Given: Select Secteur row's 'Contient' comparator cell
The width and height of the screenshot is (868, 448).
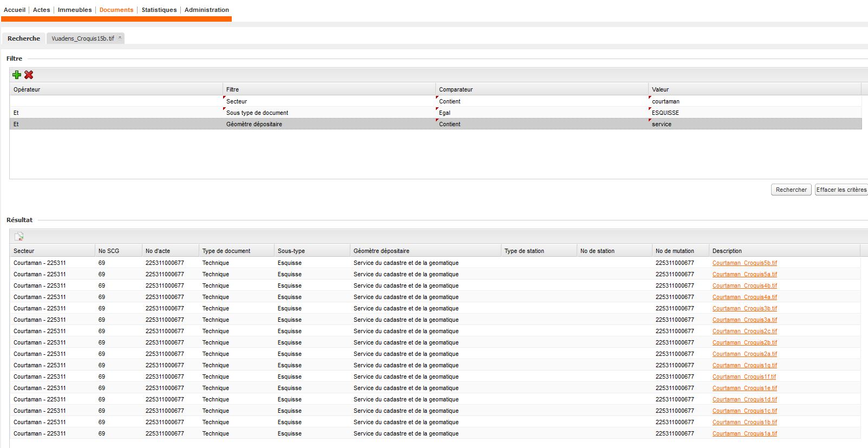Looking at the screenshot, I should tap(542, 101).
